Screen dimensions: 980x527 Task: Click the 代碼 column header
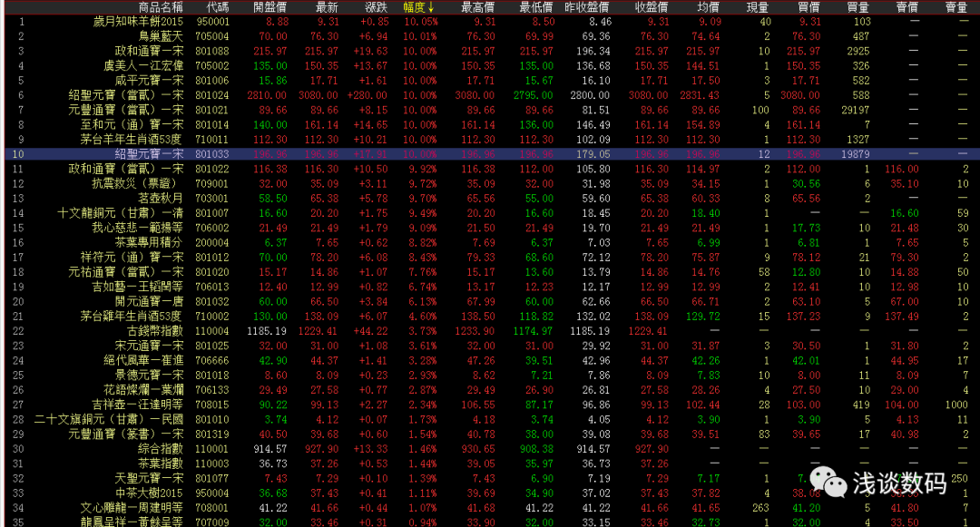(x=218, y=7)
